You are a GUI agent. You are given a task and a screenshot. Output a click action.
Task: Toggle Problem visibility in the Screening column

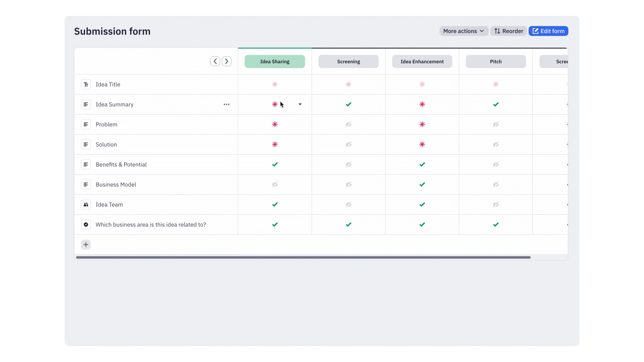point(348,124)
